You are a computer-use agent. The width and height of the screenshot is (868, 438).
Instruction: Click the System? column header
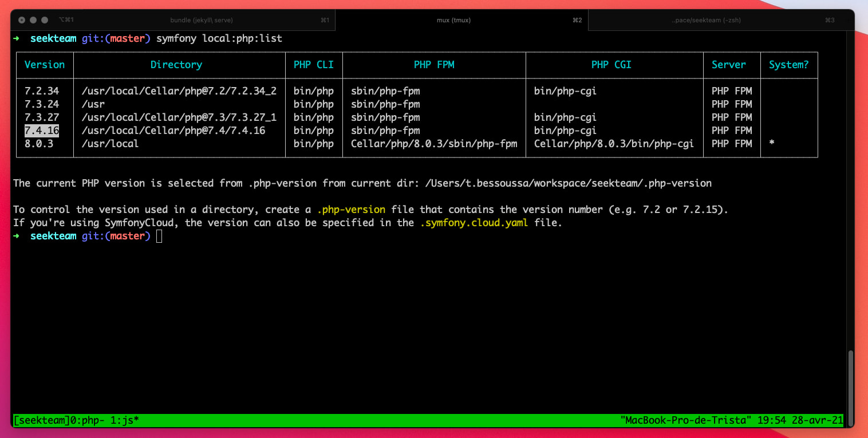pos(789,65)
